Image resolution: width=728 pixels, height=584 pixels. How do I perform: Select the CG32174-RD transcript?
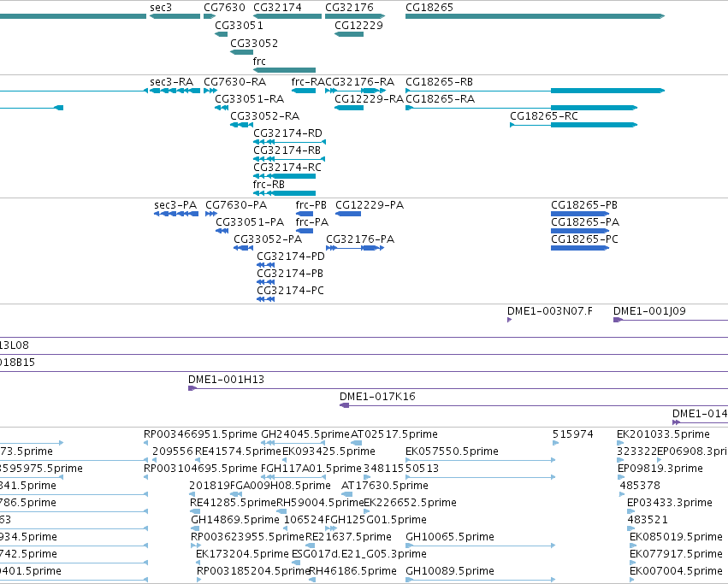(x=289, y=142)
